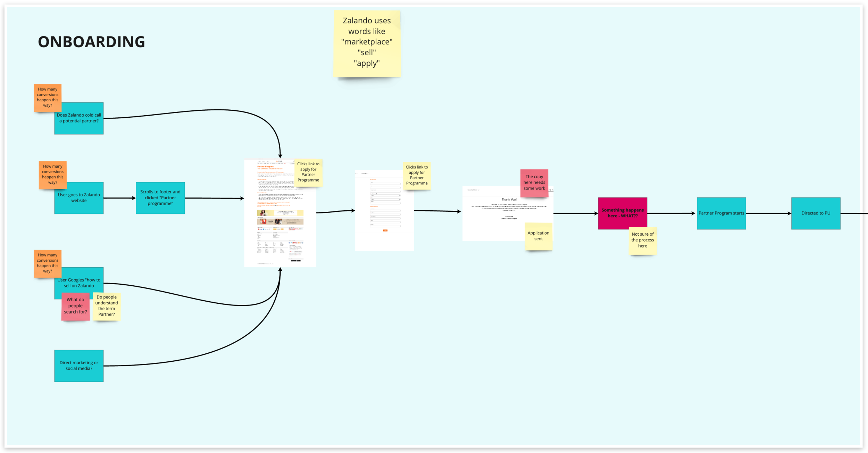This screenshot has width=868, height=453.
Task: Click the 'Clicks link to apply' note on application form
Action: click(417, 176)
